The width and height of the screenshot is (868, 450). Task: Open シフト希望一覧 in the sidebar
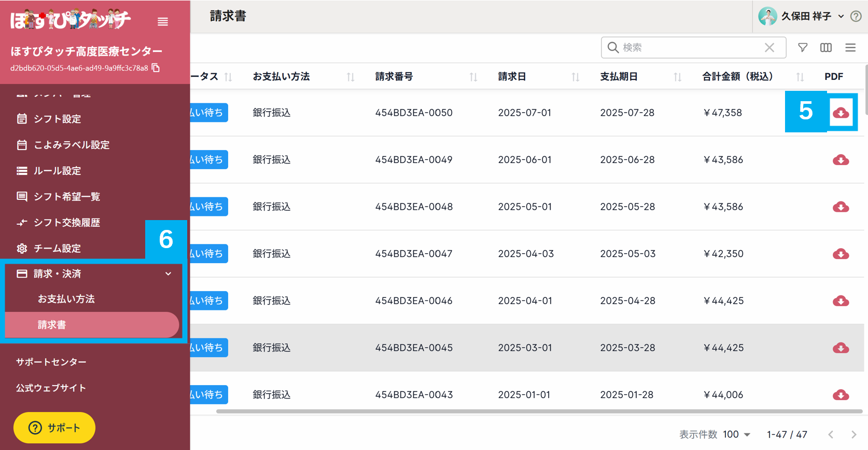[x=66, y=197]
